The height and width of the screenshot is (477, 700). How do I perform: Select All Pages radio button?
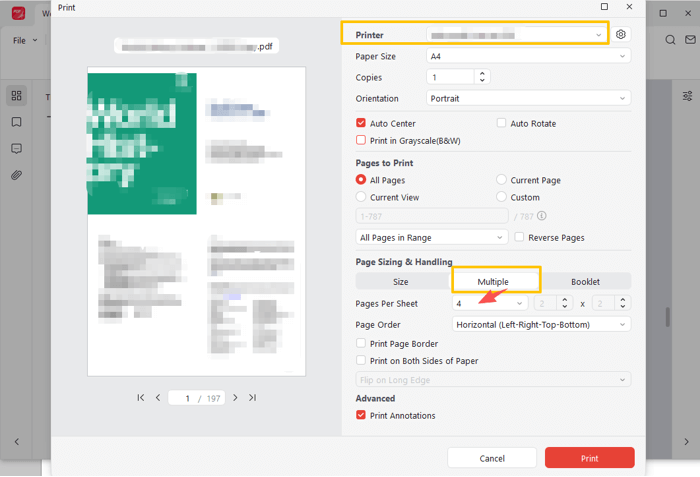click(361, 180)
